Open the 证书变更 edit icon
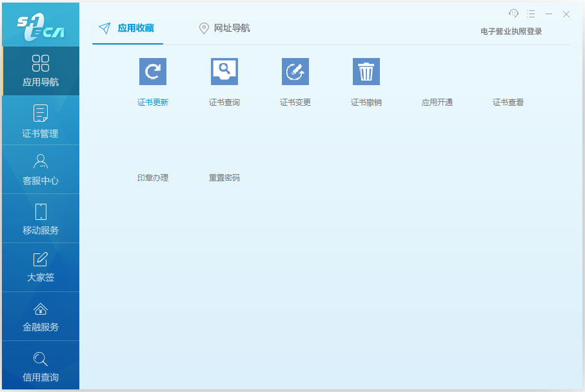 pyautogui.click(x=295, y=71)
